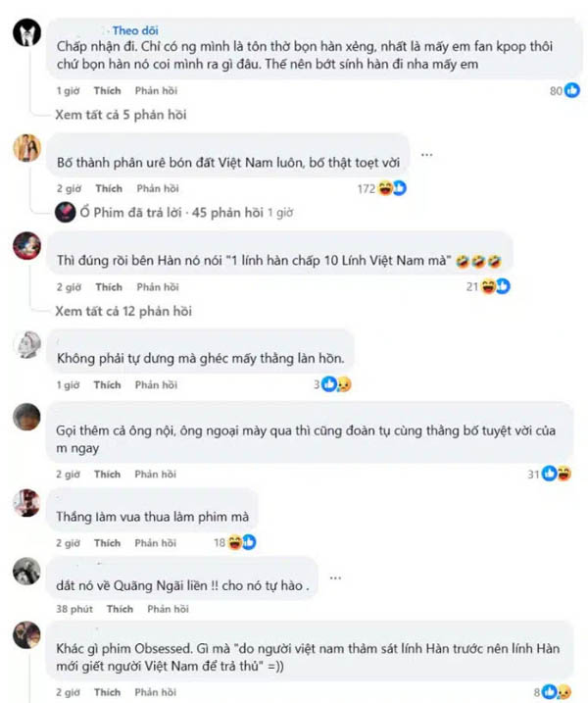
Task: Reply to the "1 lính hàn chấp 10" comment
Action: point(158,287)
